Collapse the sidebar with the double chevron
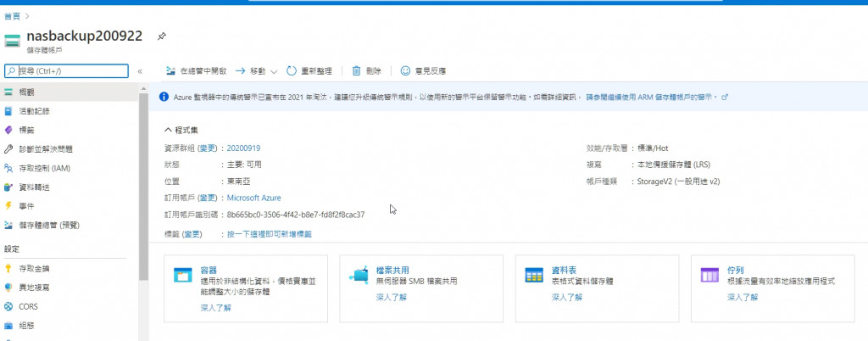The width and height of the screenshot is (868, 341). pyautogui.click(x=140, y=71)
